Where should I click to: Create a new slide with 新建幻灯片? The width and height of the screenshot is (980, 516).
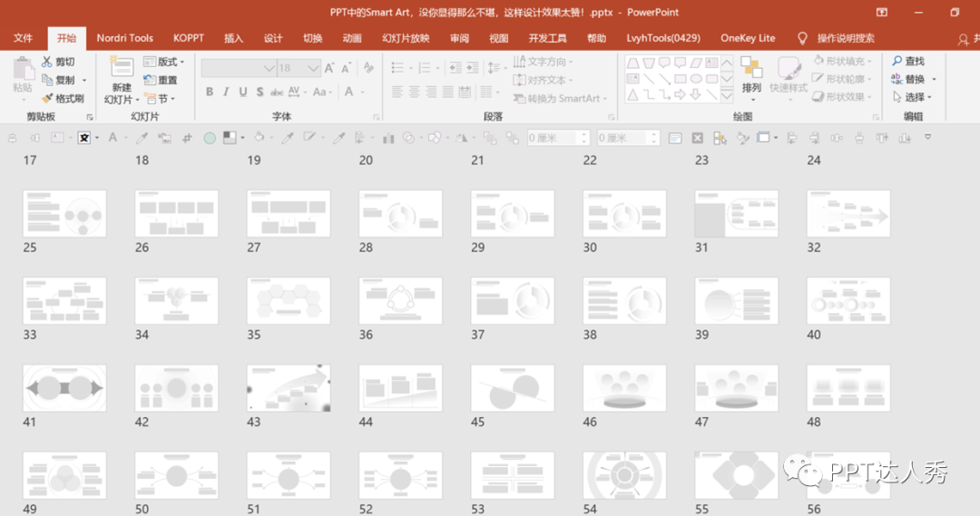[x=122, y=80]
